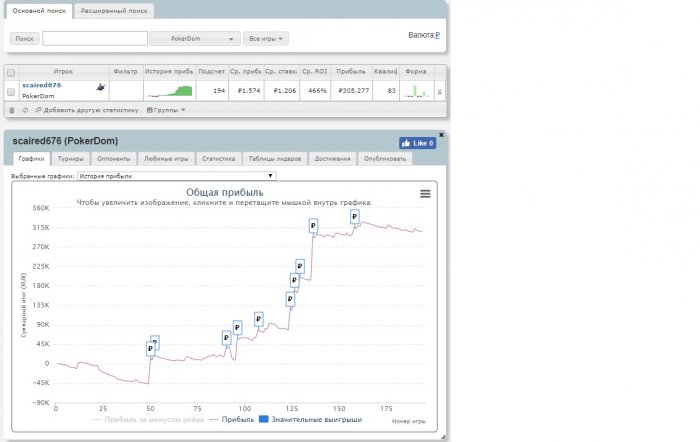Click the Facebook Like button
Screen dimensions: 700x442
417,143
